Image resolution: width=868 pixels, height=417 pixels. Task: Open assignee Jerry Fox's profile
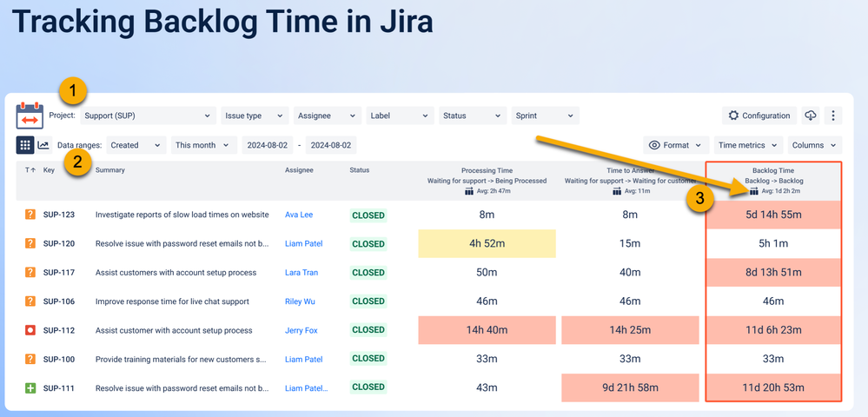(x=301, y=331)
